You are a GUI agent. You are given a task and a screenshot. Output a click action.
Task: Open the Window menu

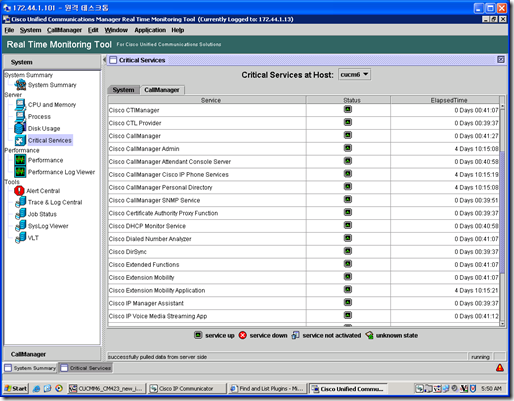pyautogui.click(x=116, y=30)
